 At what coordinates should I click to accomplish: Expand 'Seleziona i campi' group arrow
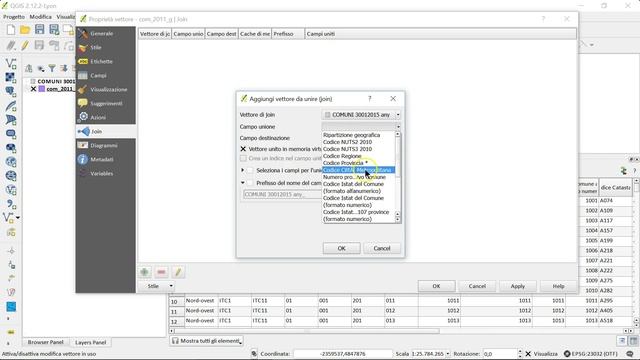pyautogui.click(x=242, y=170)
